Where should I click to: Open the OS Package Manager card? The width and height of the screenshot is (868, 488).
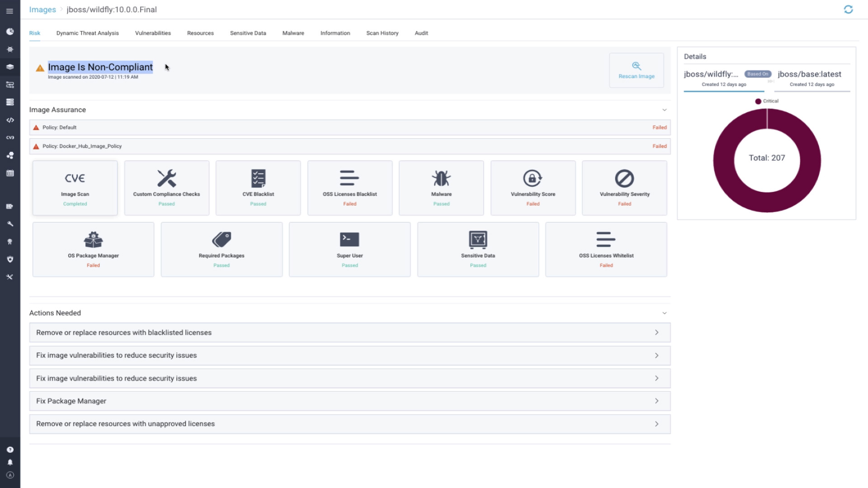93,249
